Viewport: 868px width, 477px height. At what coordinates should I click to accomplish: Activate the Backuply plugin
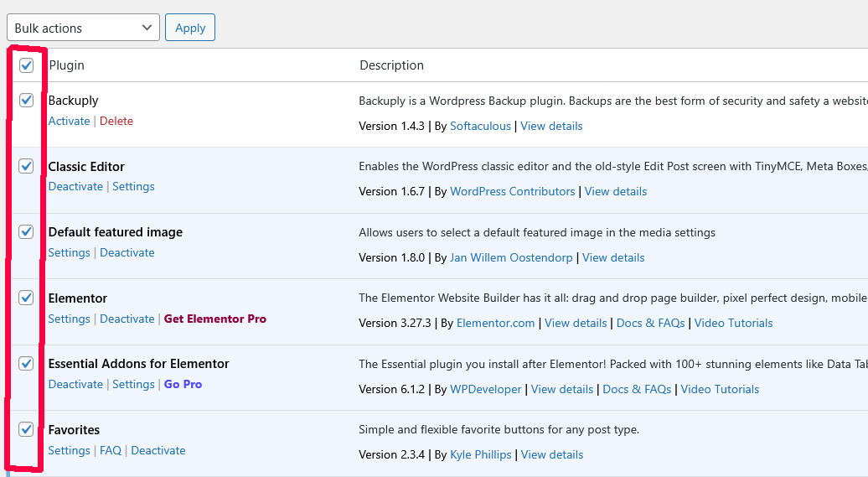tap(70, 121)
